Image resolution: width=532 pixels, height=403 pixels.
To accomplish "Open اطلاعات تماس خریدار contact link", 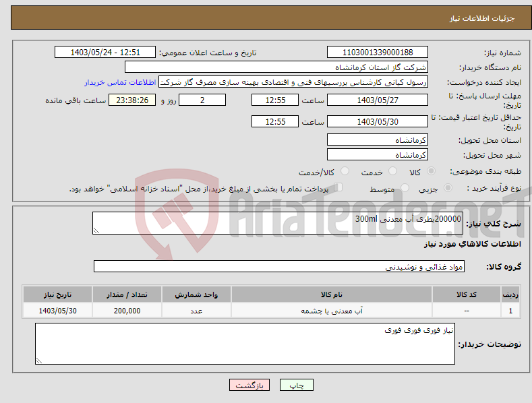I will point(120,82).
